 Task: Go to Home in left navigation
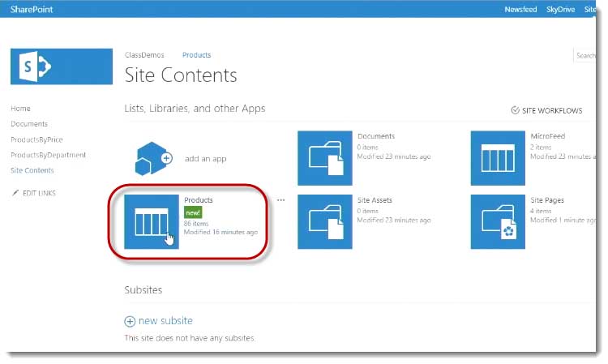20,108
